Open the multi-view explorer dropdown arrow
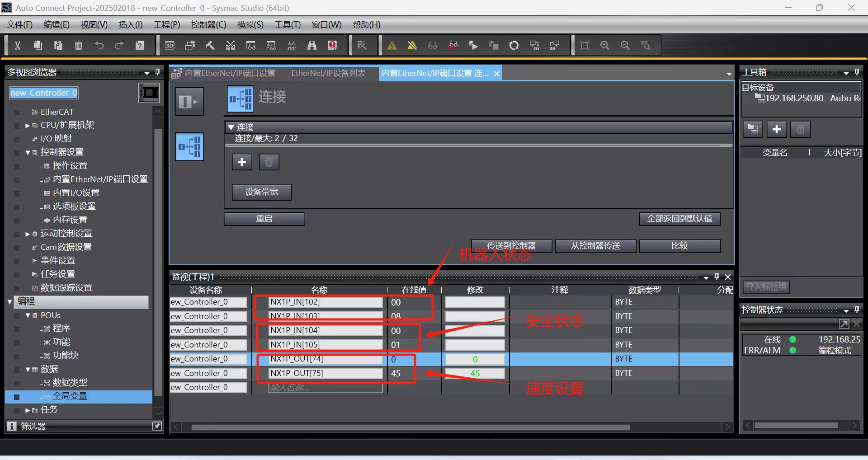Image resolution: width=868 pixels, height=460 pixels. [x=147, y=73]
